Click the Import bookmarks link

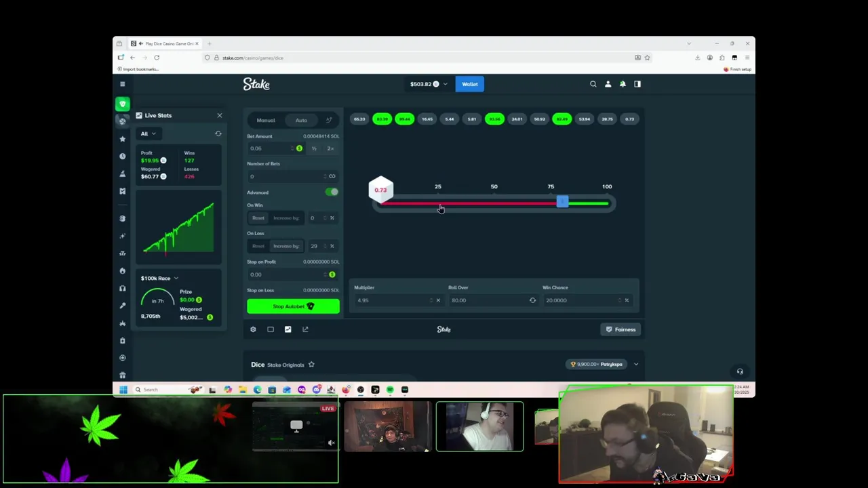(138, 69)
